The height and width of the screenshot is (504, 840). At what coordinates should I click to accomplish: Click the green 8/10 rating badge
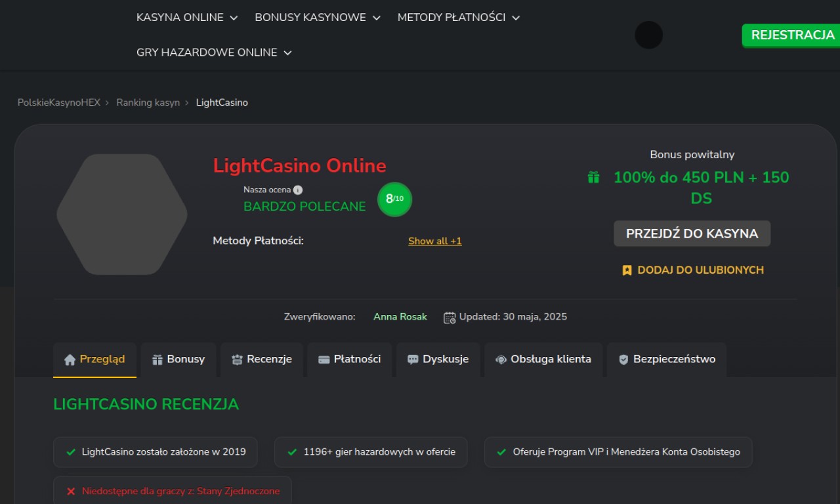tap(394, 199)
